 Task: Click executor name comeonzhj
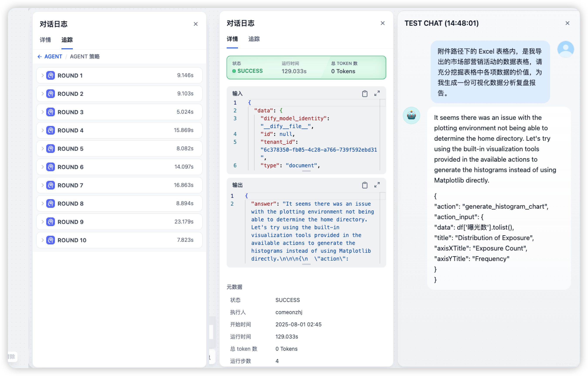click(x=289, y=312)
